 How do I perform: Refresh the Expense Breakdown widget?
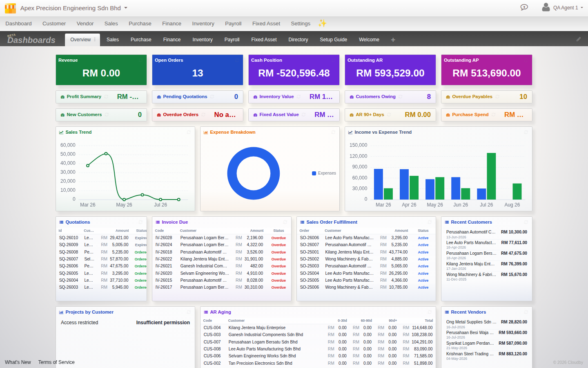(333, 132)
